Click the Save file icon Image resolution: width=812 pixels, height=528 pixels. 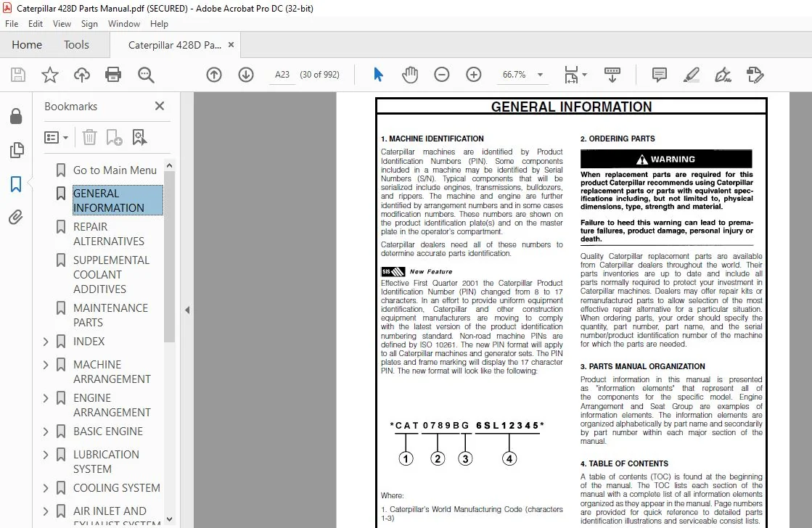pyautogui.click(x=18, y=75)
